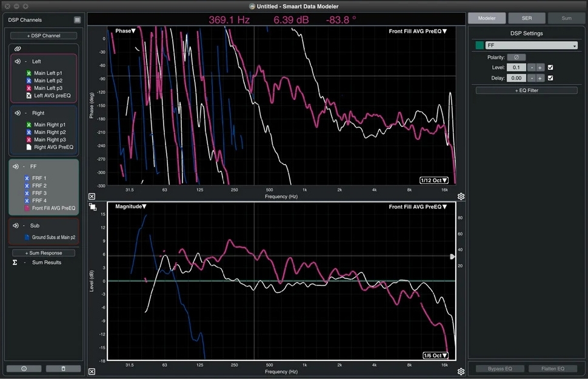Collapse the Sub channel group
This screenshot has width=588, height=379.
(x=24, y=225)
